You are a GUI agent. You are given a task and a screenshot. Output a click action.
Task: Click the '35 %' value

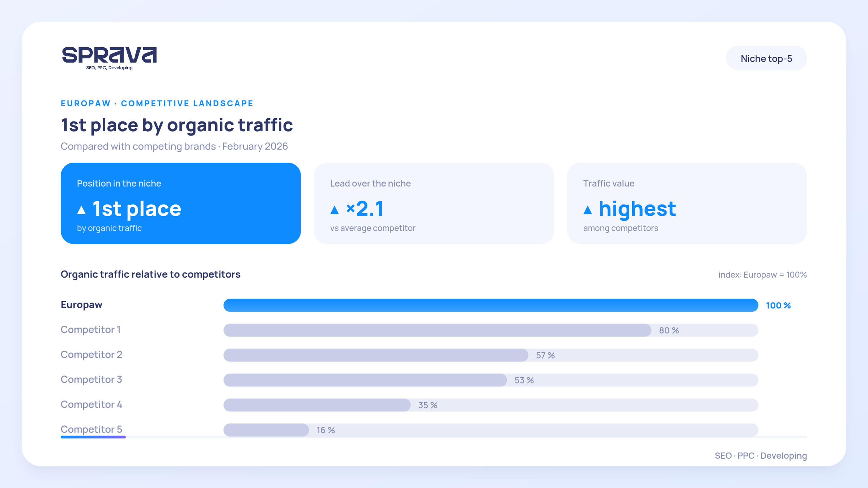pyautogui.click(x=428, y=405)
